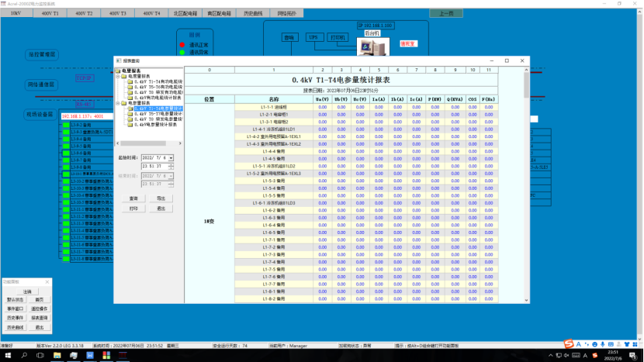Collapse the 电度量报表 tree folder
Image resolution: width=644 pixels, height=362 pixels.
coord(118,75)
